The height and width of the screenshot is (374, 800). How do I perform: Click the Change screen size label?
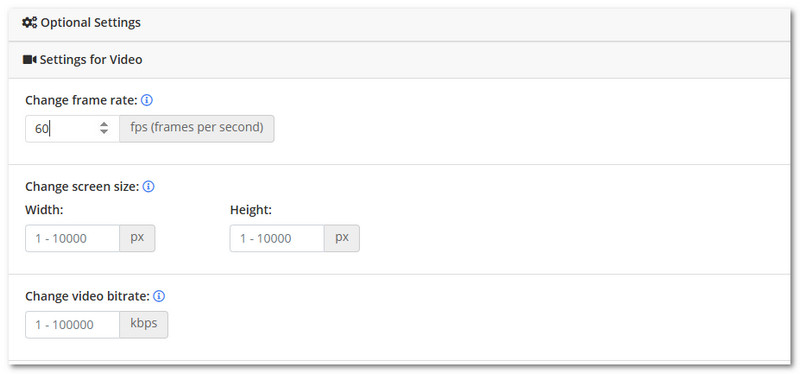(83, 187)
